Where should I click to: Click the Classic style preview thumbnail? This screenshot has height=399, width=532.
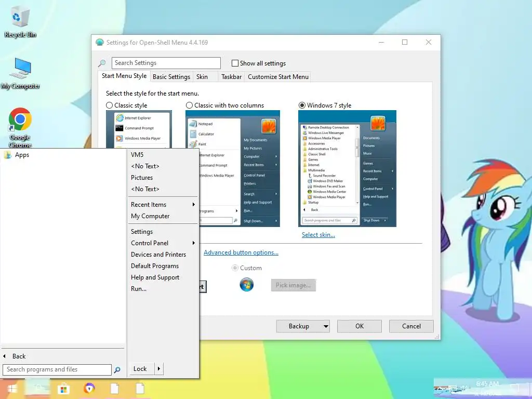click(x=139, y=129)
